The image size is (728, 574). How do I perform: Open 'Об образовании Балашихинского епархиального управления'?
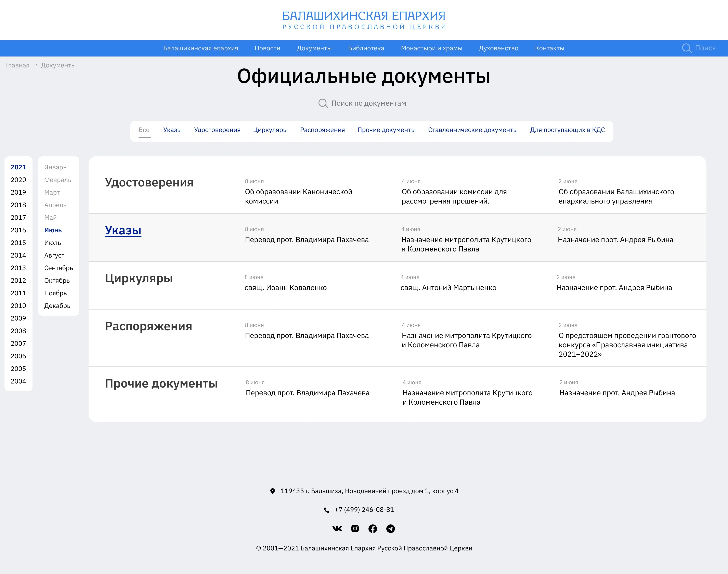(616, 196)
